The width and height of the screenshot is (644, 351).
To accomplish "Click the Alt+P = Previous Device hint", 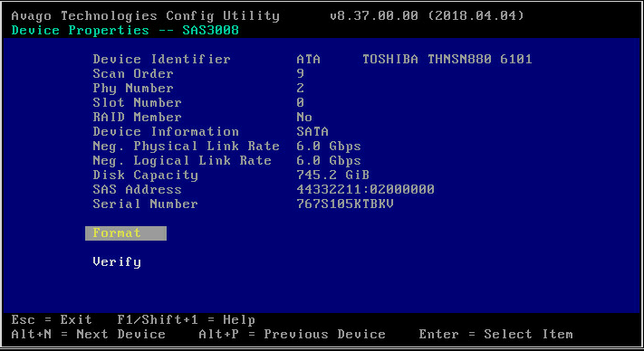I will [x=292, y=335].
